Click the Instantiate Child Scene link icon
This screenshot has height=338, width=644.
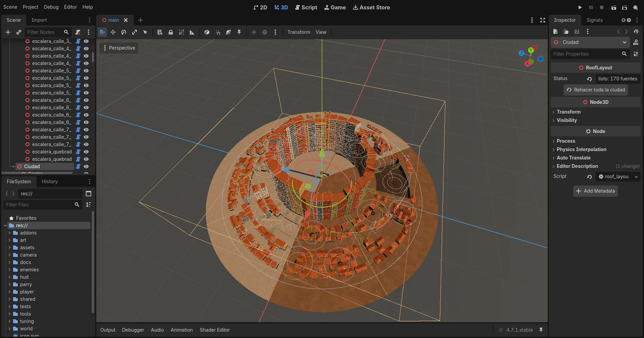[19, 32]
